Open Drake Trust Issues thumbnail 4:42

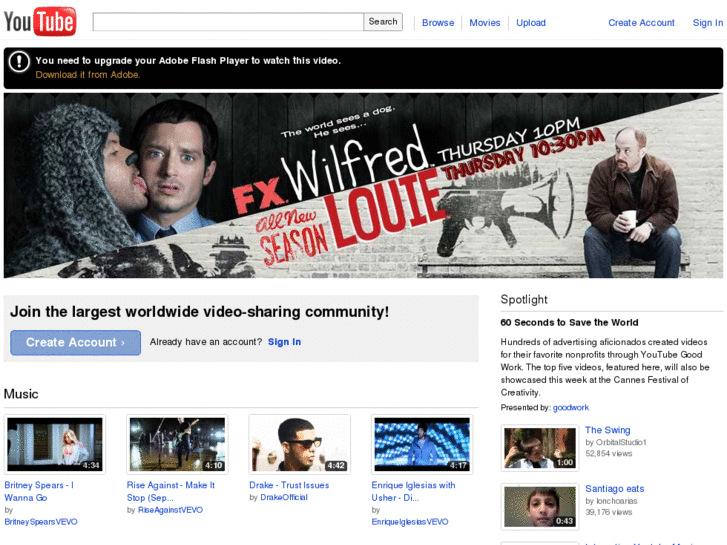[300, 444]
